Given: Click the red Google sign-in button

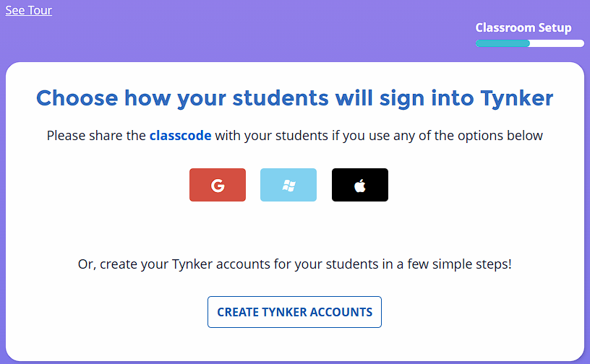Looking at the screenshot, I should 218,185.
